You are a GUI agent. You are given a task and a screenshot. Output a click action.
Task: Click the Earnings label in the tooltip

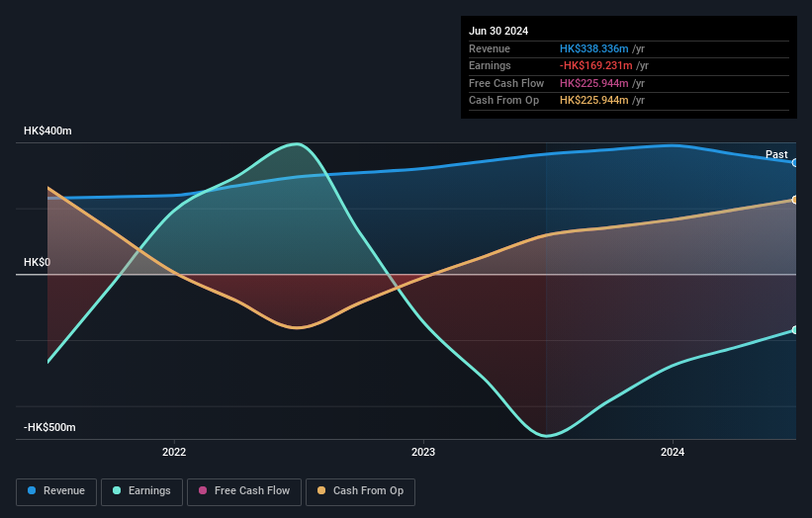[x=490, y=65]
